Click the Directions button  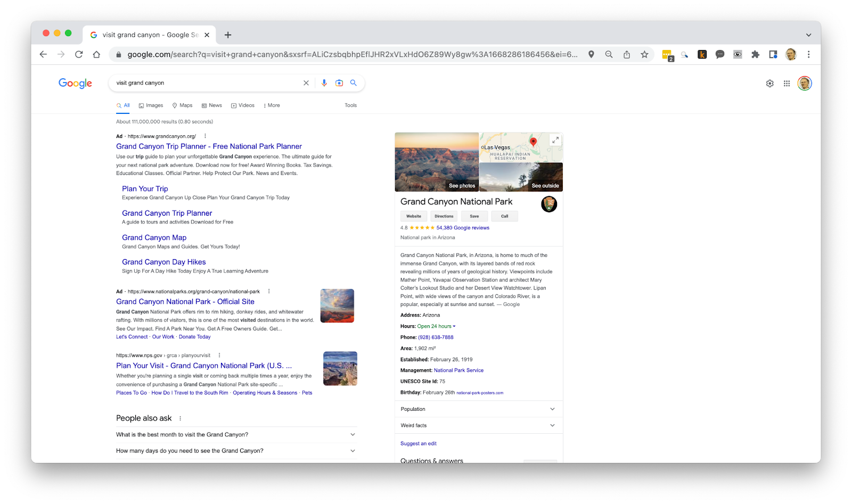coord(444,216)
